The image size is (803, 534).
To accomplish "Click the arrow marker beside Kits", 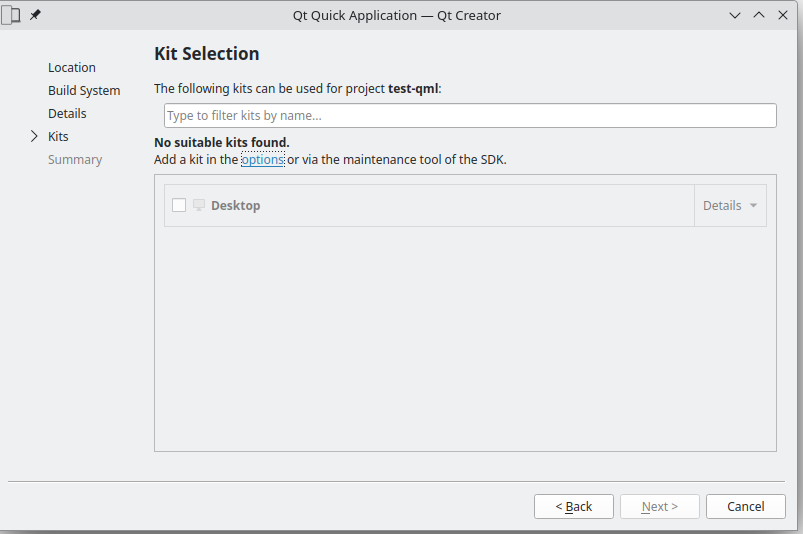I will coord(34,136).
